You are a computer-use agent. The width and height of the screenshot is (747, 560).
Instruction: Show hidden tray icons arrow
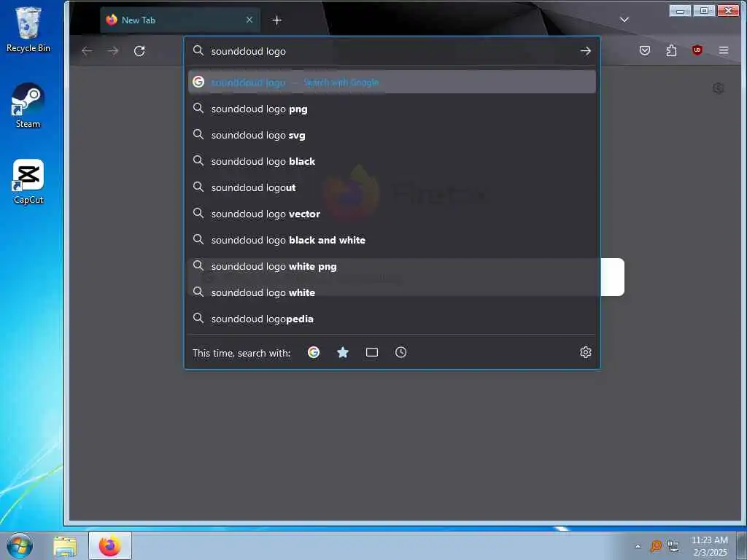(638, 546)
